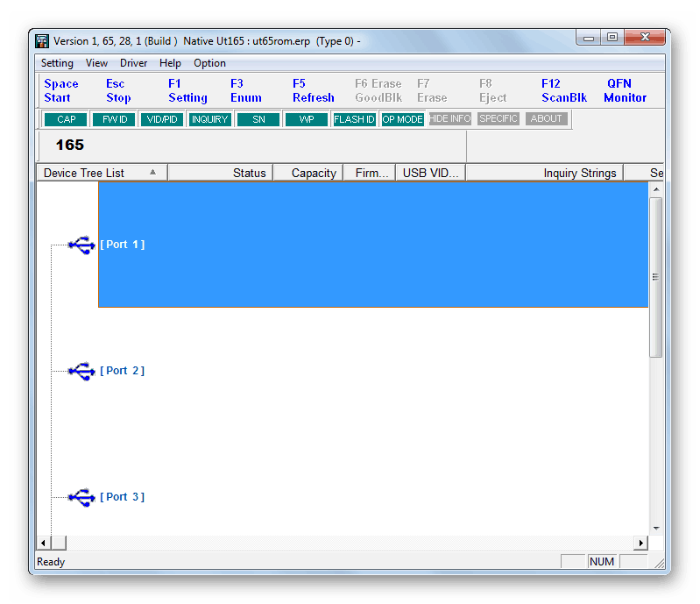Select the [Port 2] tree item

[123, 371]
